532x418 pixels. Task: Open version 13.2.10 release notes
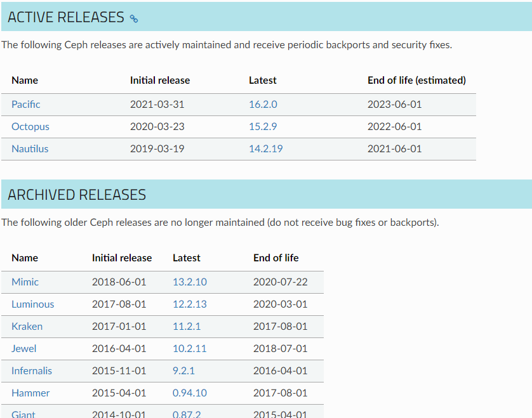(x=190, y=282)
